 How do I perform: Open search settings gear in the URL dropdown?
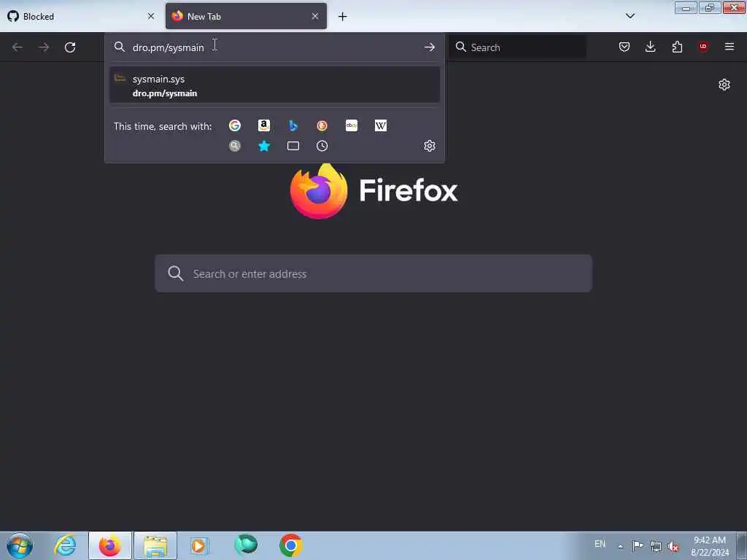[x=429, y=146]
